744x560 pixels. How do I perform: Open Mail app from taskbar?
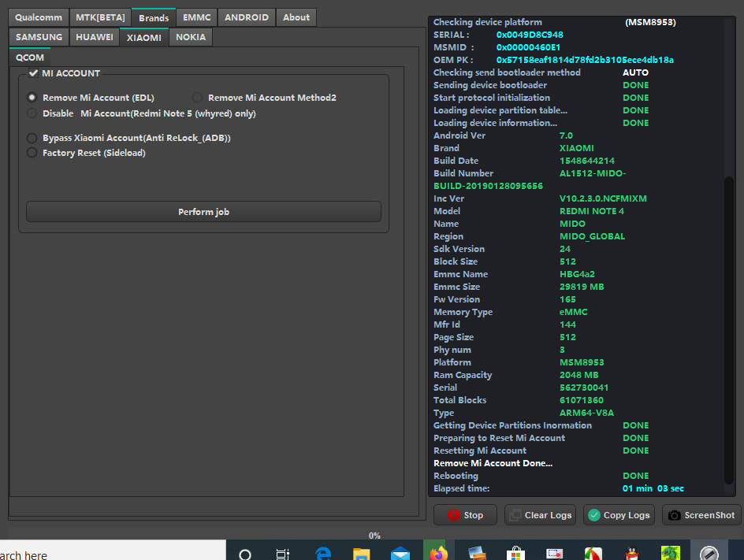400,554
